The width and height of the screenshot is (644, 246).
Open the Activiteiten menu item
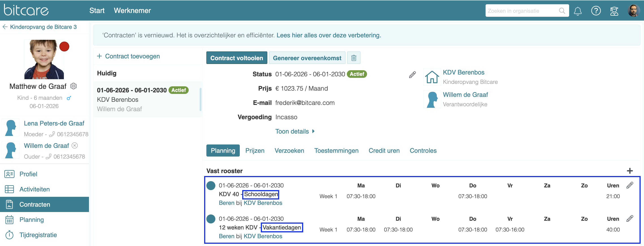click(x=45, y=189)
